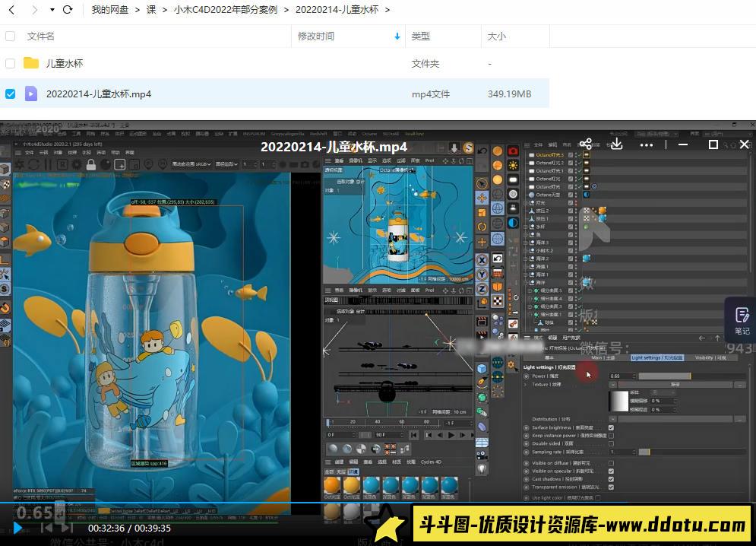Open the 课 breadcrumb folder
This screenshot has height=546, width=756.
coord(151,10)
